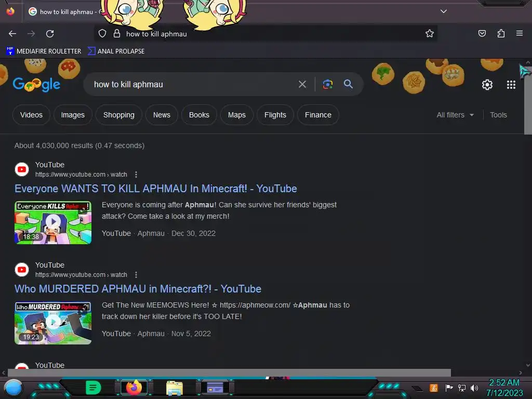This screenshot has height=399, width=532.
Task: Search by image with Google Lens
Action: pyautogui.click(x=327, y=84)
